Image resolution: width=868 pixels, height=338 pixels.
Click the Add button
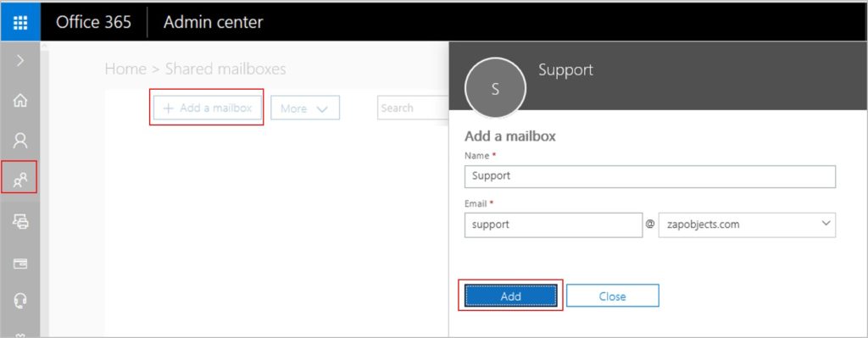511,296
